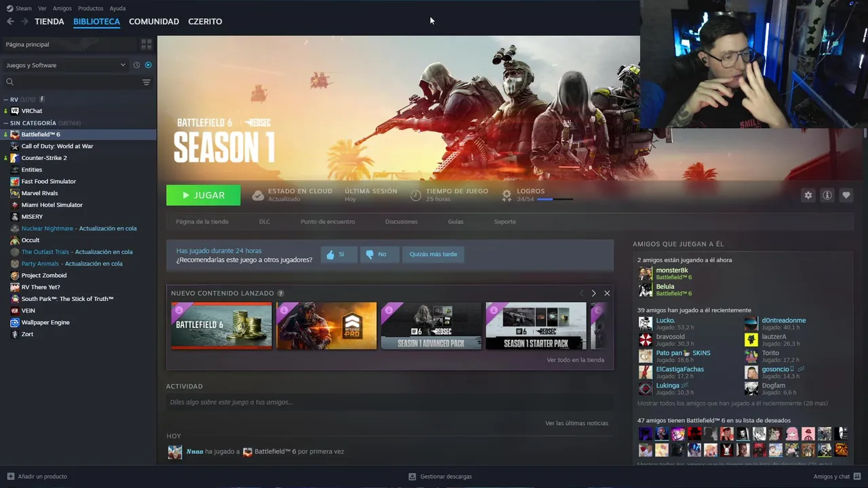Open the grid collections view icon
The image size is (868, 488).
[x=146, y=45]
